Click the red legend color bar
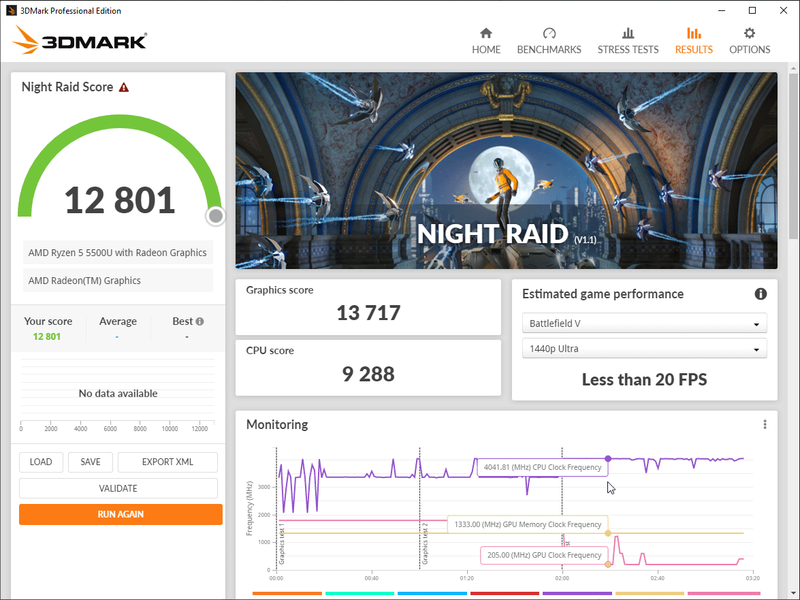Screen dimensions: 800x600 [x=505, y=593]
